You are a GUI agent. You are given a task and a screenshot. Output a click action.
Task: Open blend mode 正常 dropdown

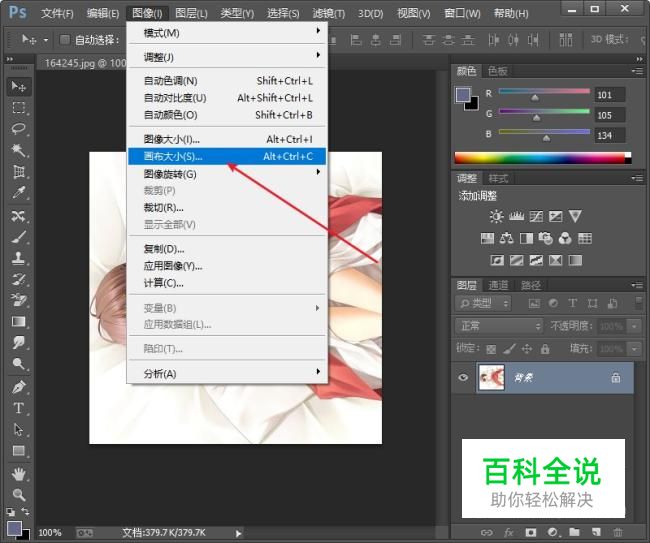click(499, 326)
